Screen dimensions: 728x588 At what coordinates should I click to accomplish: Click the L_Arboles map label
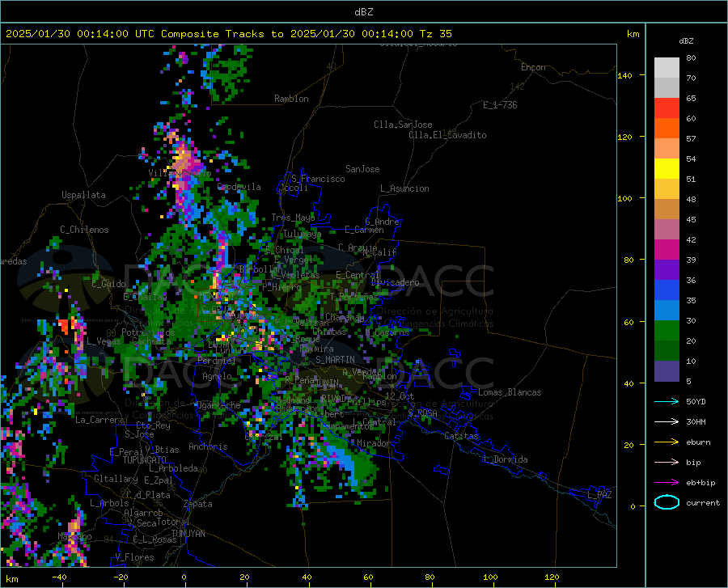click(x=109, y=502)
